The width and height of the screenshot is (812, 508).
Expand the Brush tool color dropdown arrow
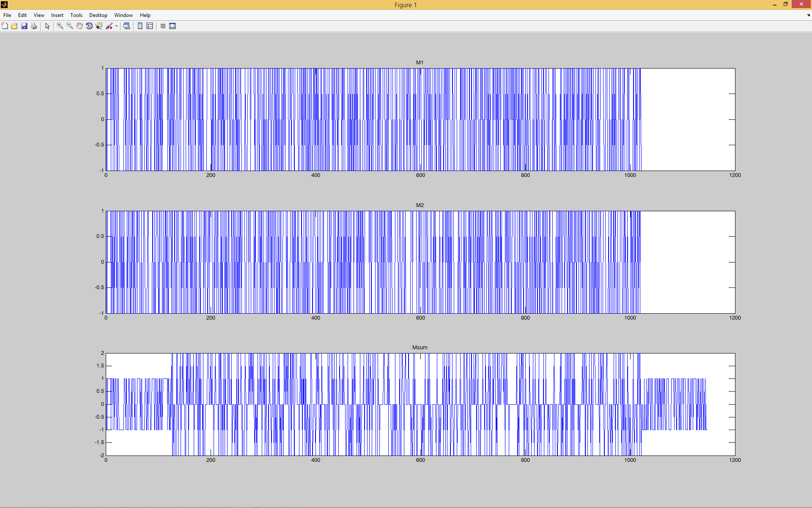click(116, 26)
